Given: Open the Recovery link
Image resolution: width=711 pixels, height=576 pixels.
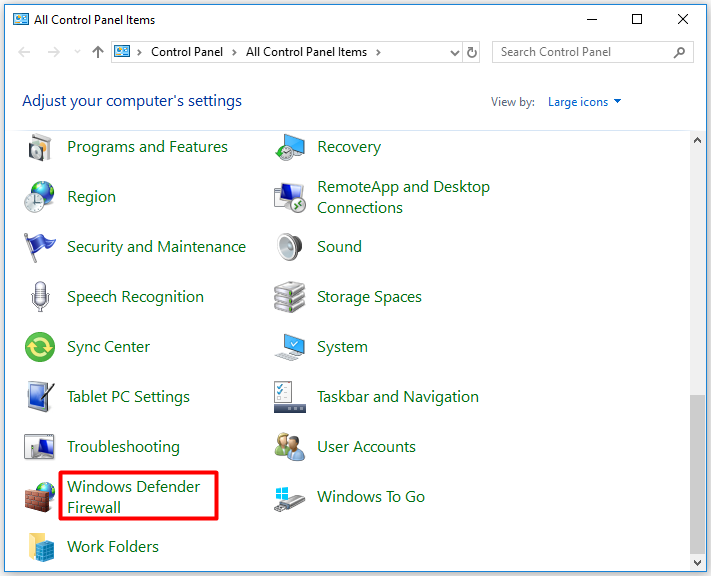Looking at the screenshot, I should pos(349,147).
